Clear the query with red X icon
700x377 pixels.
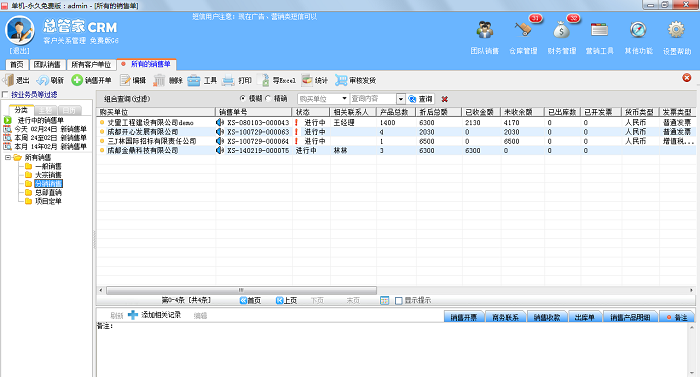(x=445, y=99)
